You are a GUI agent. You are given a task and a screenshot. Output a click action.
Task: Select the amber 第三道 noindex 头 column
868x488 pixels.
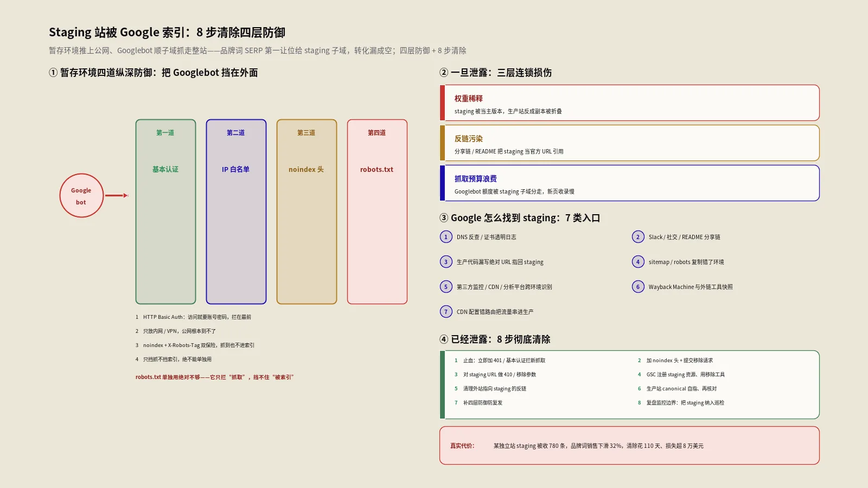(x=307, y=211)
